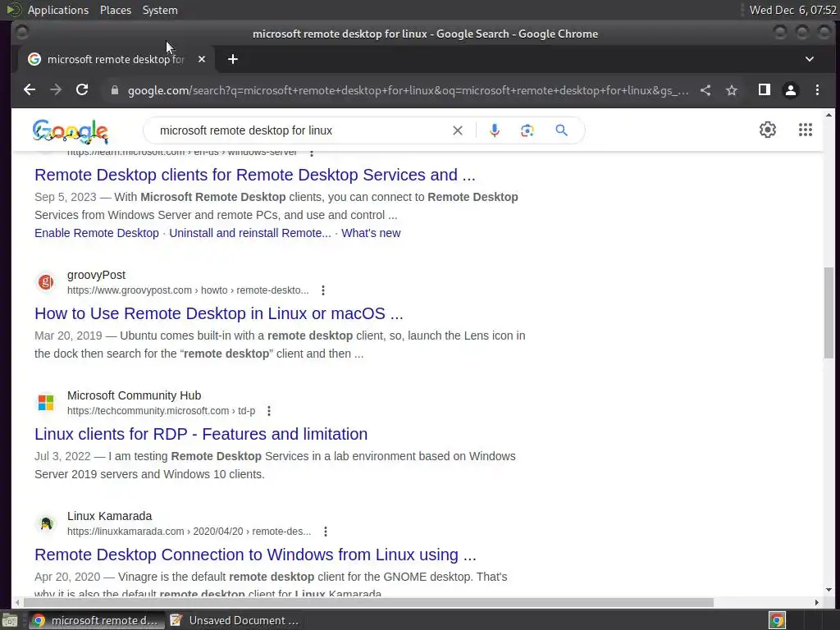Share this page using the share icon

point(705,90)
